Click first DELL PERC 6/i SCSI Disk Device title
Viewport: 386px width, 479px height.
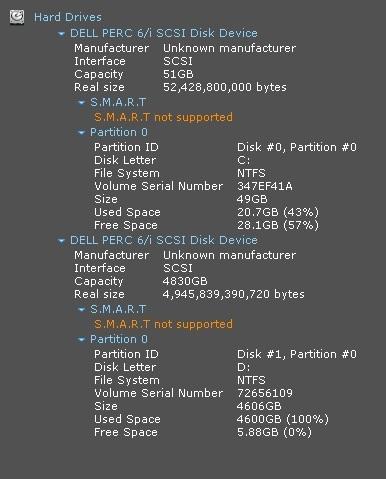(164, 33)
